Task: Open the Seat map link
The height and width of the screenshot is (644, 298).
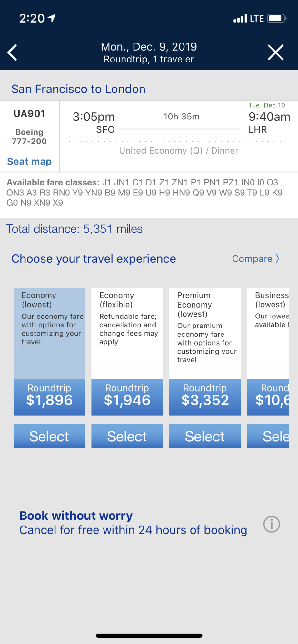Action: [29, 161]
